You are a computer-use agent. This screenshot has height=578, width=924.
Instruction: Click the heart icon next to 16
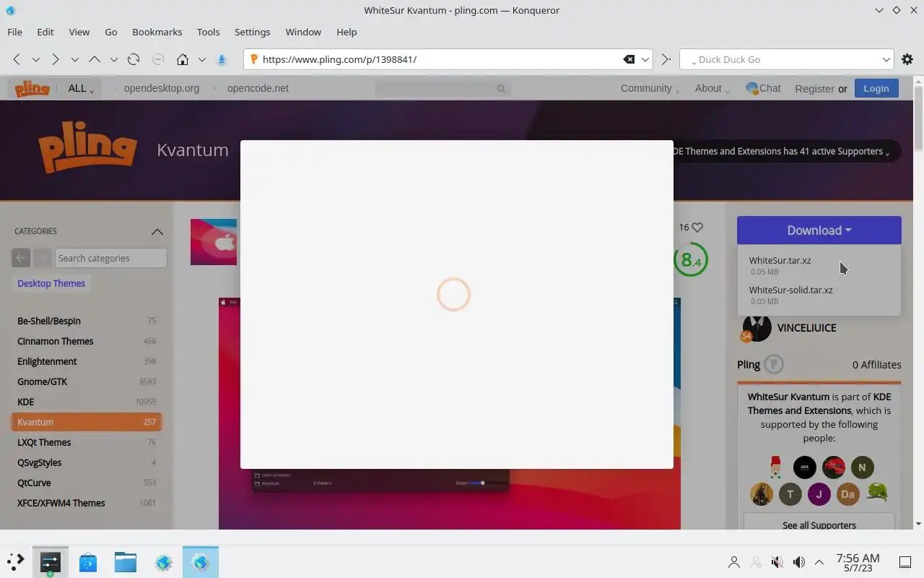pos(697,227)
